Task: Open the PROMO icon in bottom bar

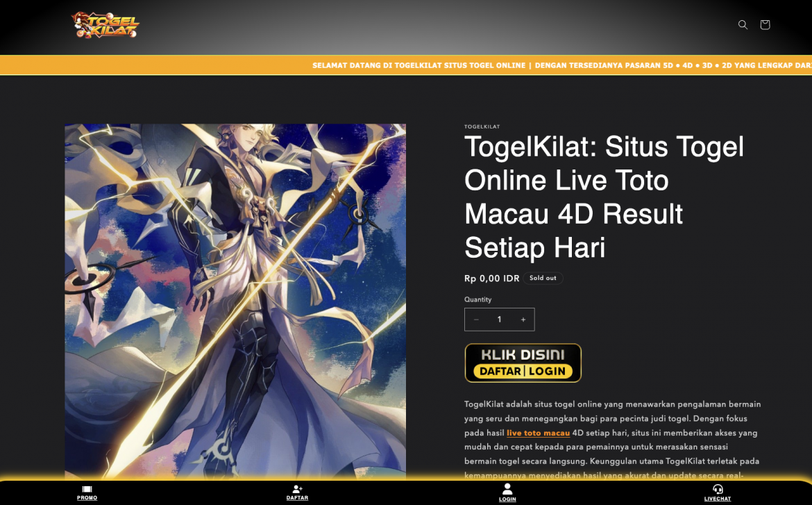Action: click(x=87, y=490)
